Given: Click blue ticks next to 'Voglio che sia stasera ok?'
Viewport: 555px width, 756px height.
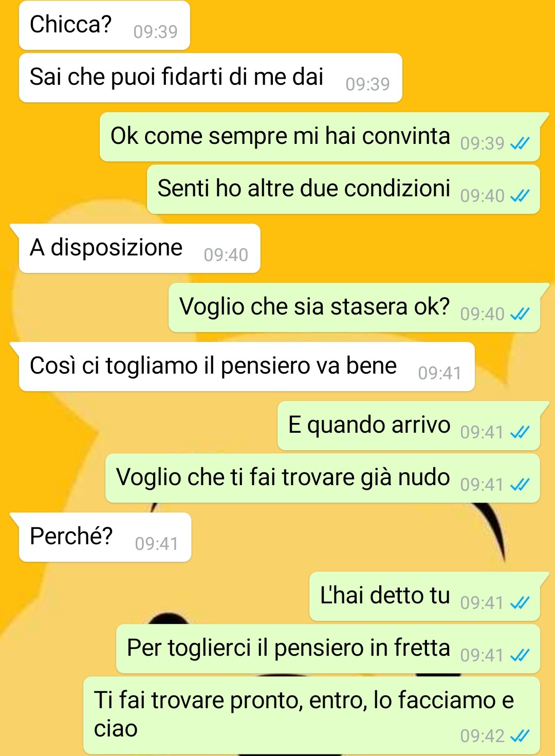Looking at the screenshot, I should (x=520, y=314).
